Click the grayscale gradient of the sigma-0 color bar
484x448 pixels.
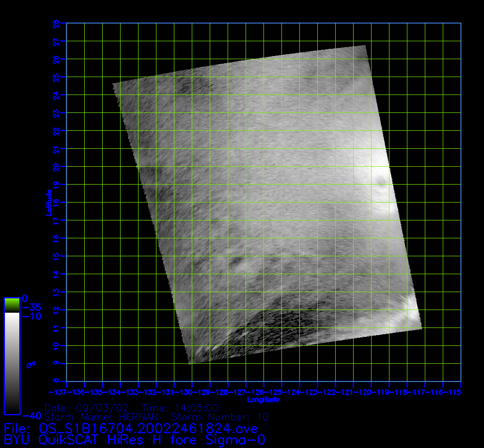pos(12,363)
